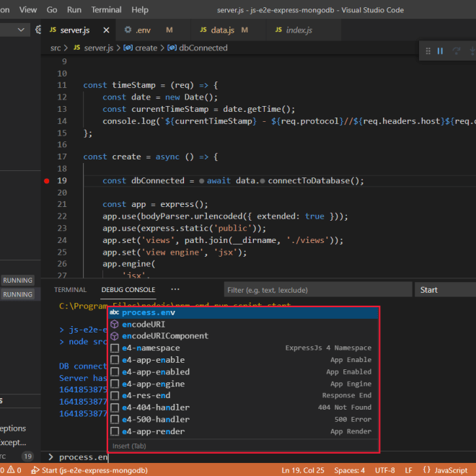Pause the debugger from the debug toolbar
The image size is (476, 476).
coord(439,50)
